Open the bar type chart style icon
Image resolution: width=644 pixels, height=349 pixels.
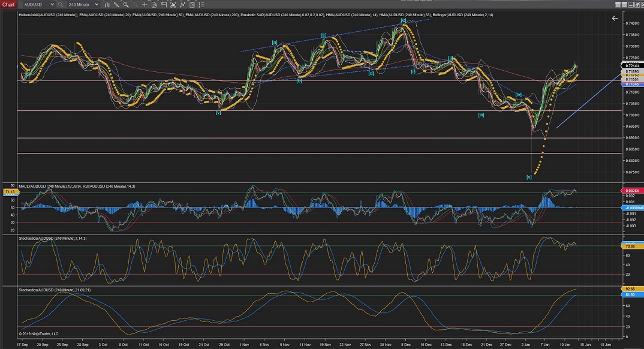(x=107, y=5)
